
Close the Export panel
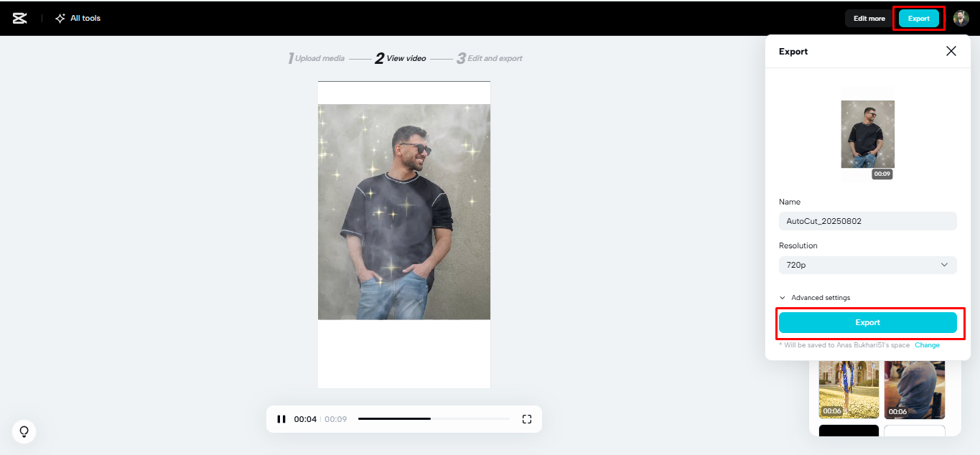point(951,51)
